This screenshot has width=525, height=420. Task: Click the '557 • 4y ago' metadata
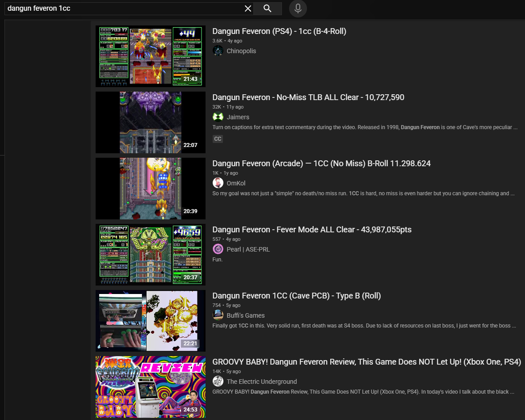(227, 239)
